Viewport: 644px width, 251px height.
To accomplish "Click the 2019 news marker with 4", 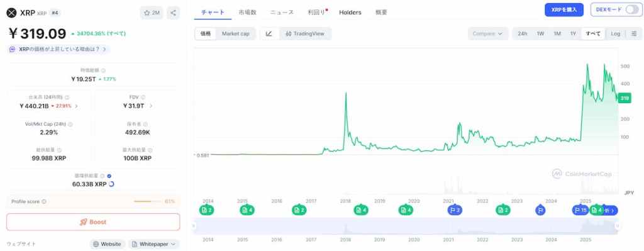I will 406,210.
